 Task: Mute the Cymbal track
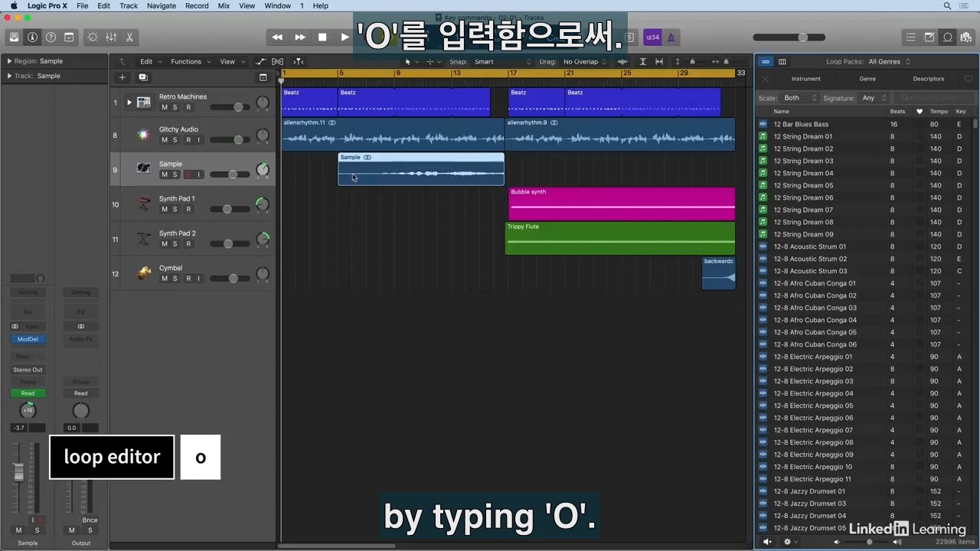pyautogui.click(x=164, y=279)
